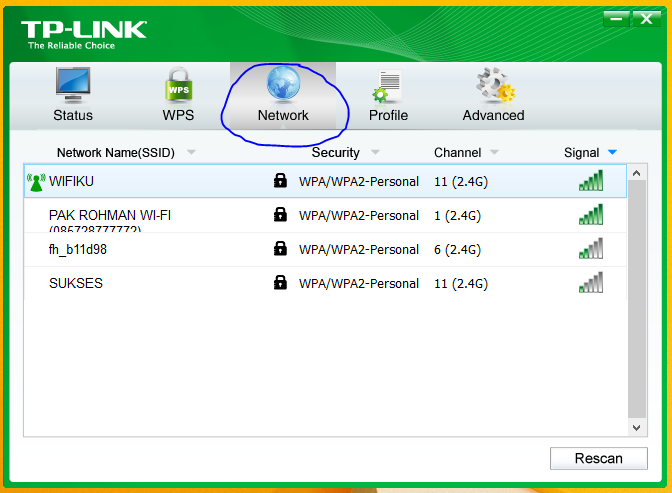This screenshot has height=493, width=672.
Task: Open the Profile document icon
Action: [387, 87]
